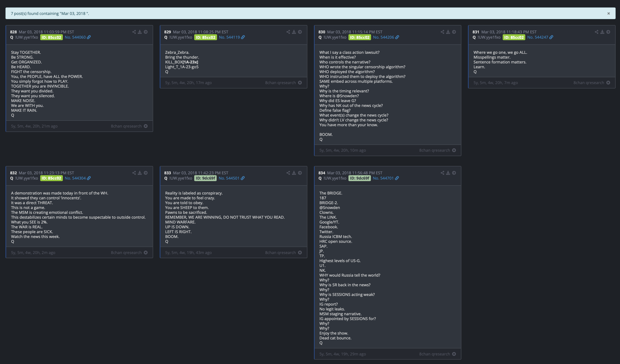Click post number 828 in card header
This screenshot has height=364, width=620.
pyautogui.click(x=13, y=32)
